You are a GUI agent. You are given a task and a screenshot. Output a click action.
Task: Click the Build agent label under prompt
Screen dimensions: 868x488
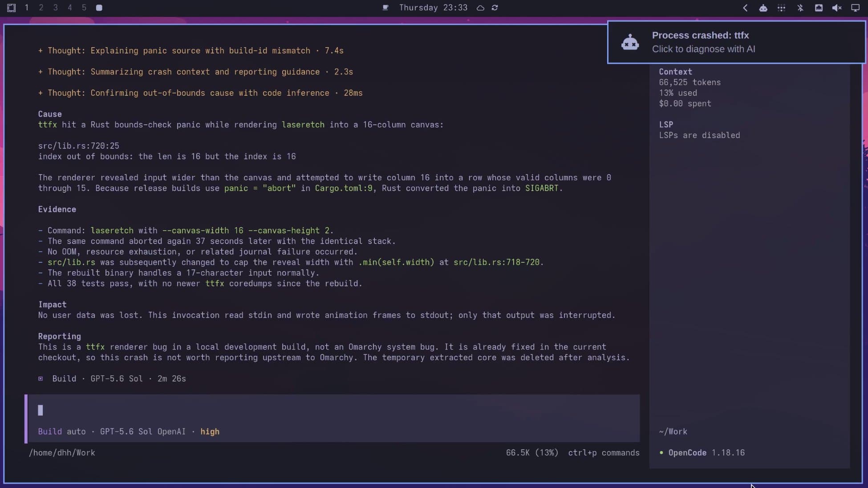[50, 431]
